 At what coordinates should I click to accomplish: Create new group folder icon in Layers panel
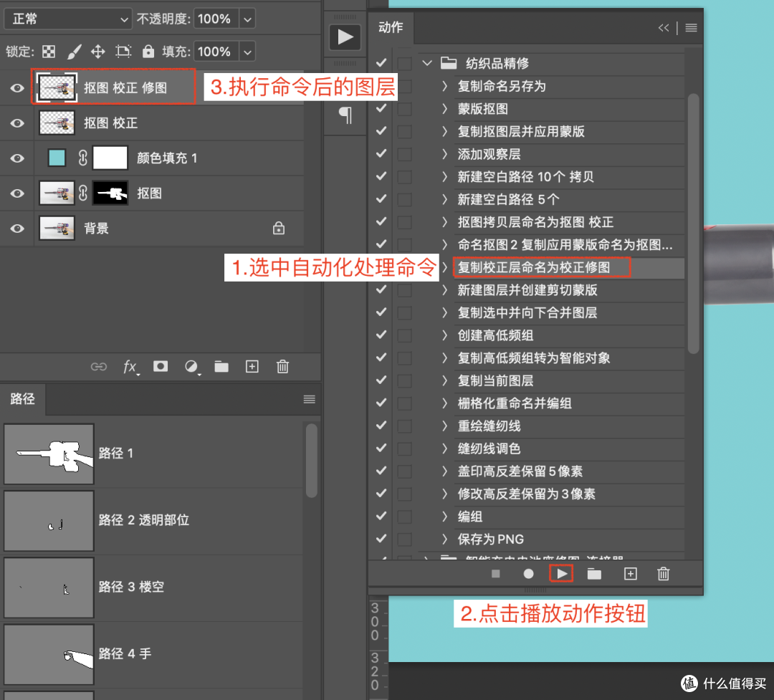(x=221, y=366)
